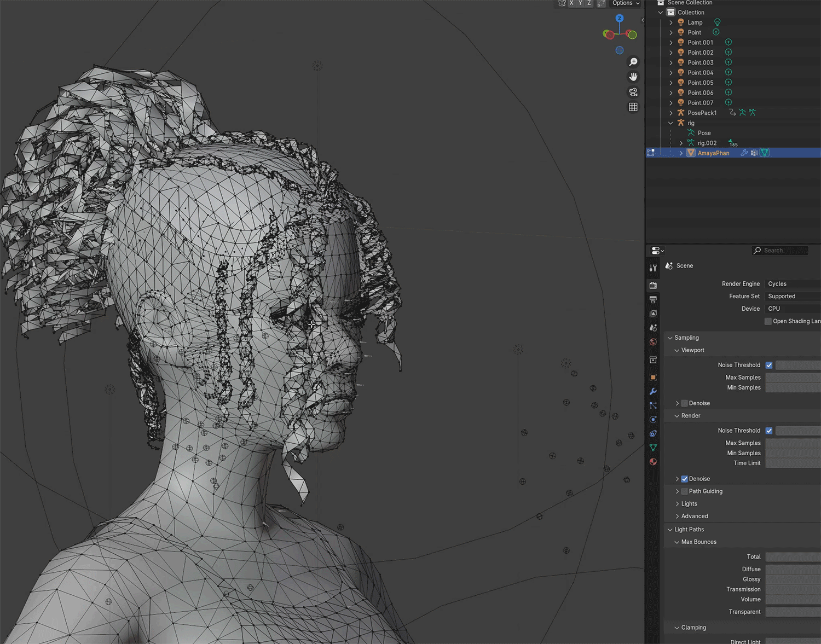Screen dimensions: 821x644
Task: Open the Material properties sphere tab
Action: click(x=653, y=462)
